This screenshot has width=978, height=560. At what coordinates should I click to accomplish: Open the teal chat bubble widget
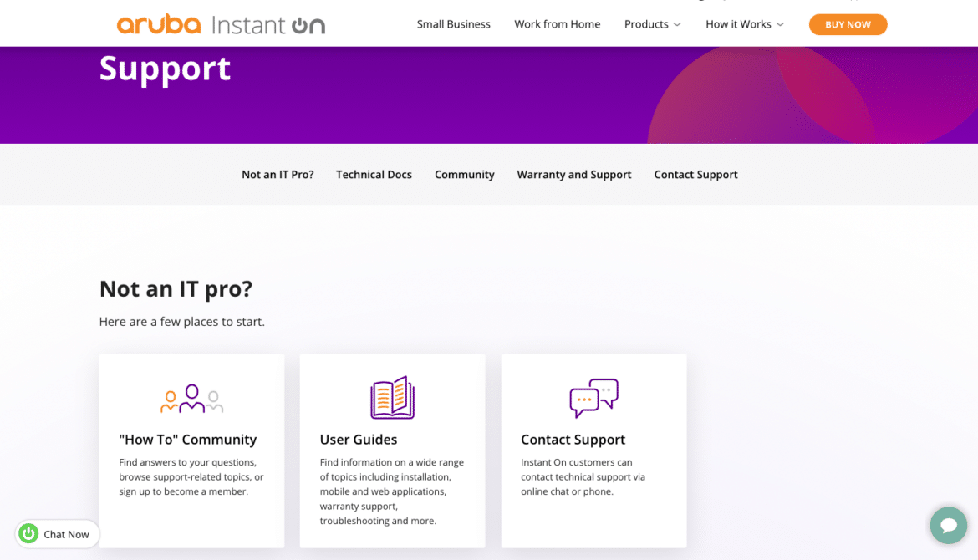(x=948, y=525)
